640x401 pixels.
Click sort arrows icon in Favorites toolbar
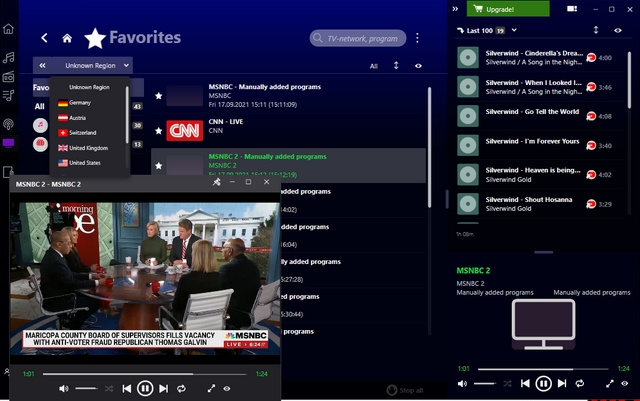(396, 65)
